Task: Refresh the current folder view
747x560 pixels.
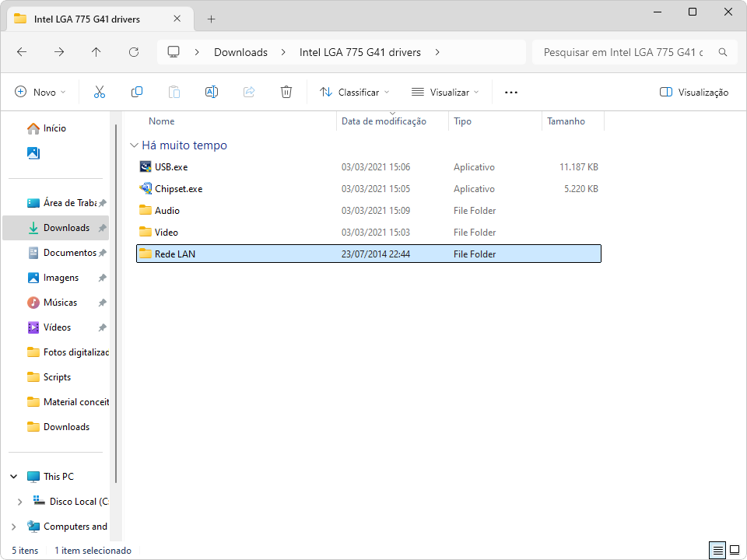Action: coord(134,52)
